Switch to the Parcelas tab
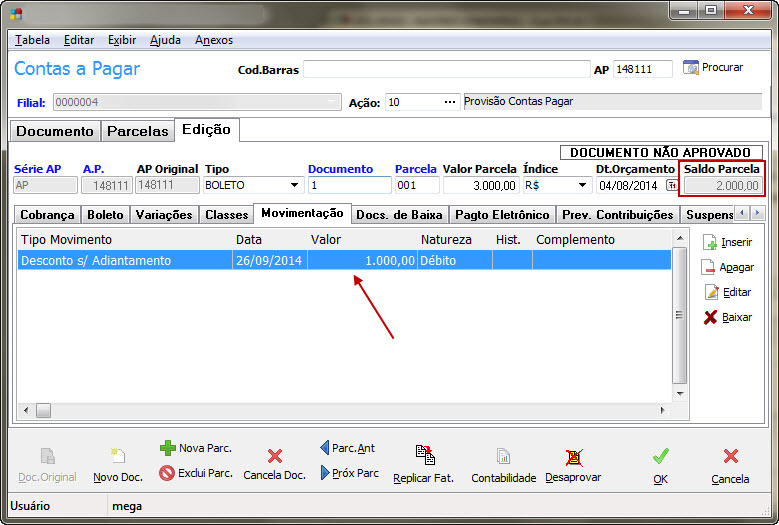The width and height of the screenshot is (779, 525). [137, 131]
